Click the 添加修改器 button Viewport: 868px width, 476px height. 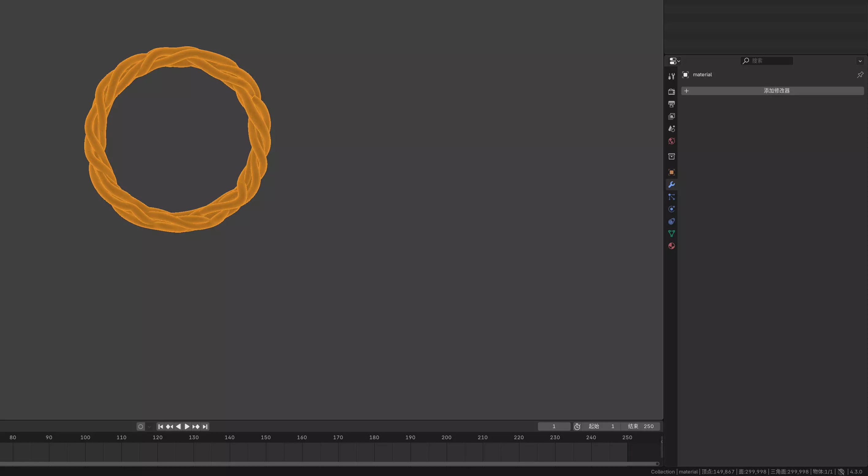point(772,91)
